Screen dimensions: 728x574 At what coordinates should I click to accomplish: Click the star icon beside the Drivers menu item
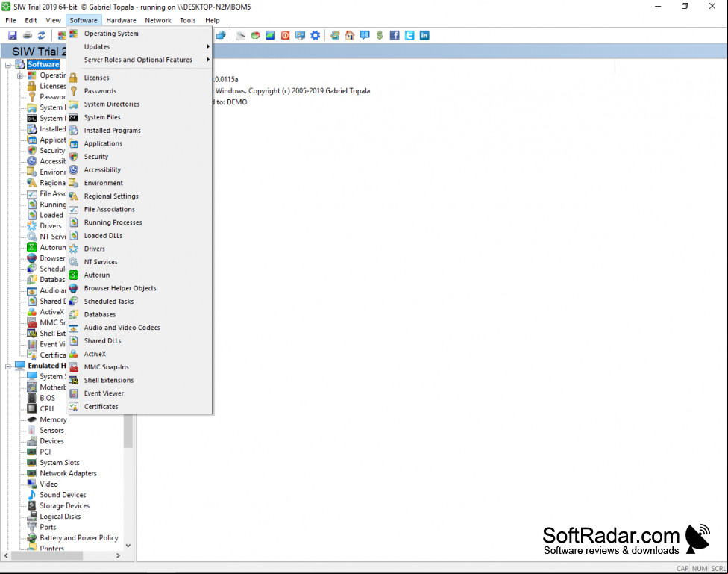[73, 249]
